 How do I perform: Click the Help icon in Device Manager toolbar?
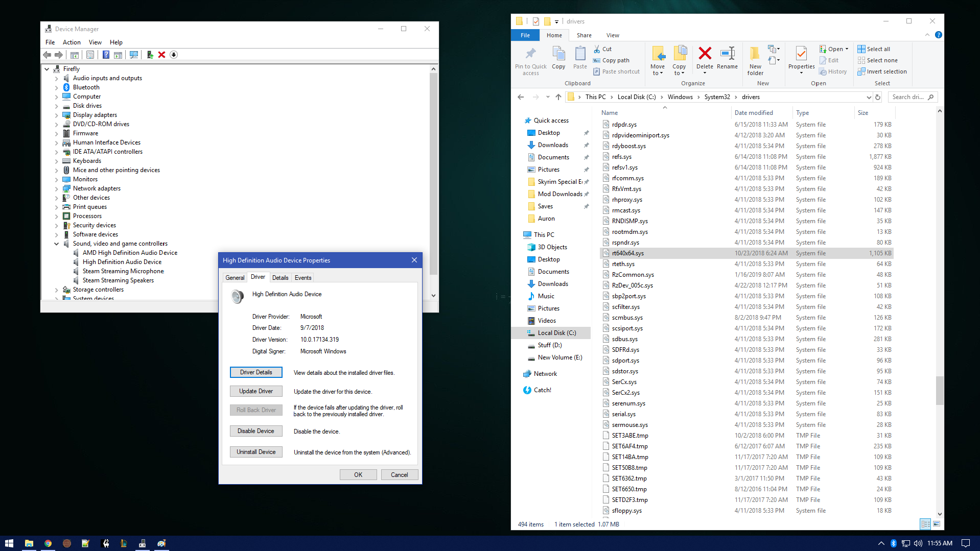pos(106,55)
